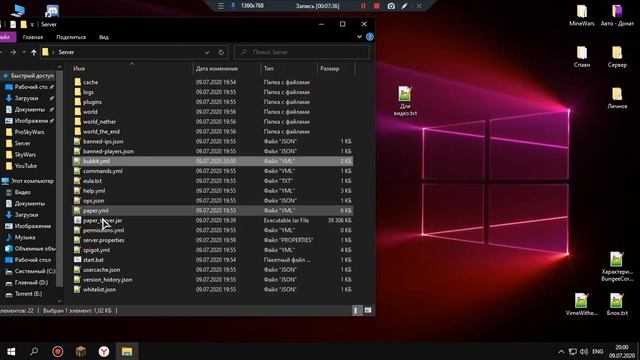This screenshot has width=640, height=360.
Task: Select eula.txt file
Action: pos(213,181)
